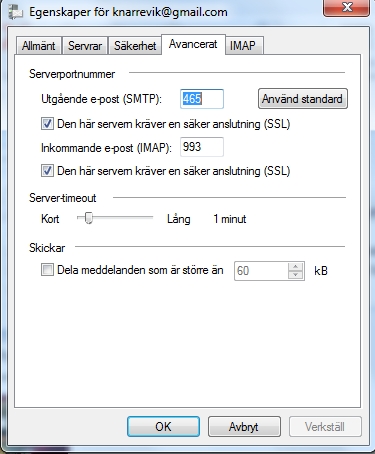The image size is (375, 454).
Task: Click the 'Inkommande e-post (IMAP):' label
Action: [x=106, y=148]
